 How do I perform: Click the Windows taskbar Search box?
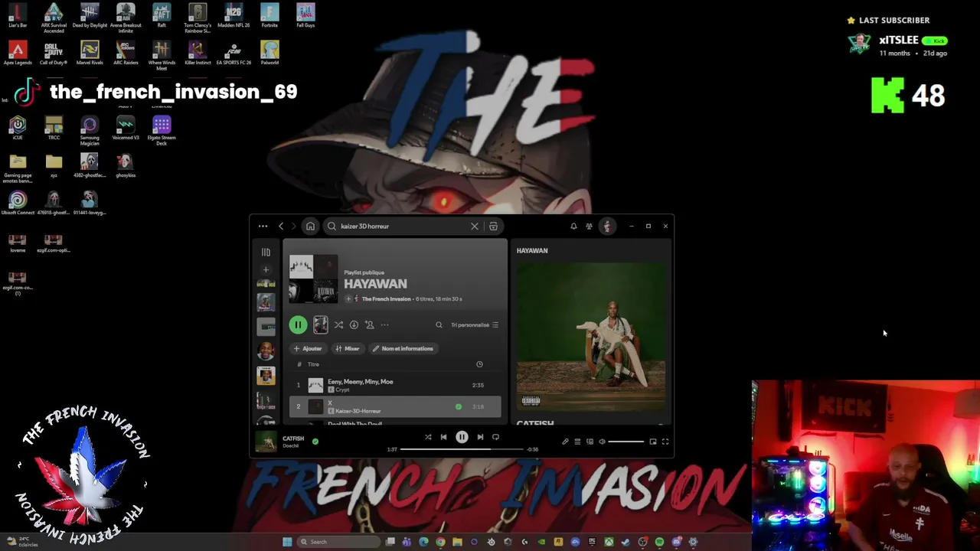point(338,542)
